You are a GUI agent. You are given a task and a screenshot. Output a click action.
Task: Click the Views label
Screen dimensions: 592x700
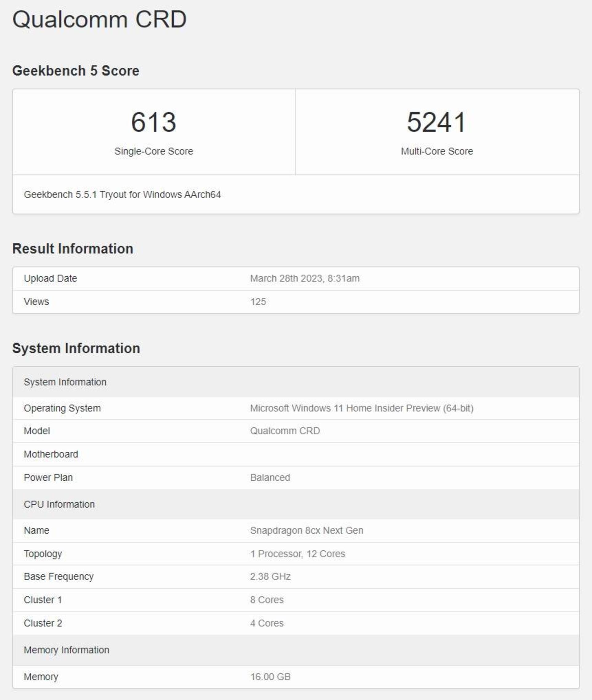(36, 302)
